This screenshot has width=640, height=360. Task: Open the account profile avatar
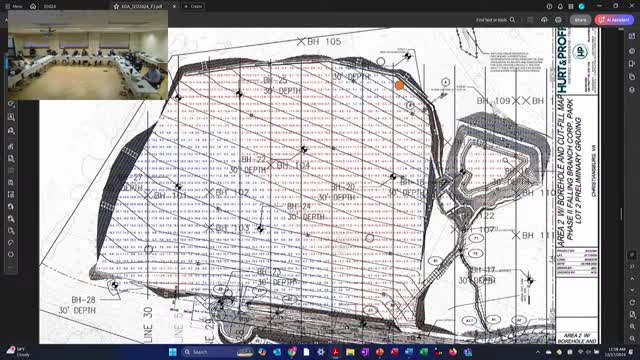coord(582,7)
